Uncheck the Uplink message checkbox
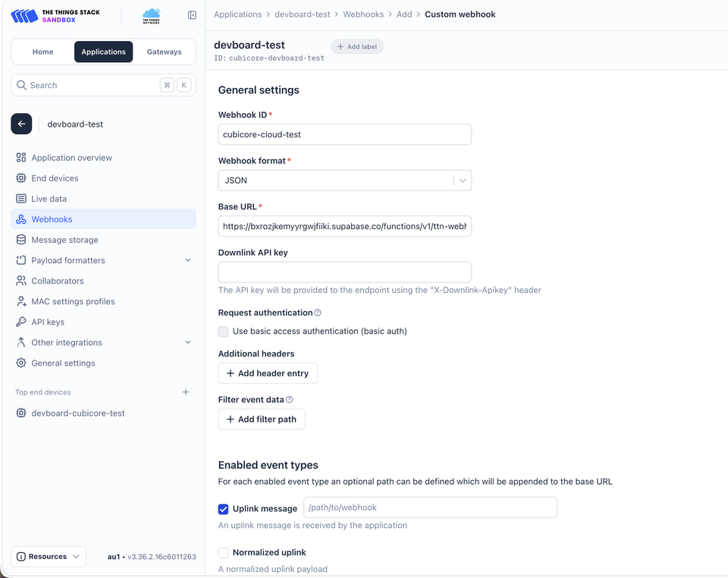Screen dimensions: 728x578 [x=223, y=509]
